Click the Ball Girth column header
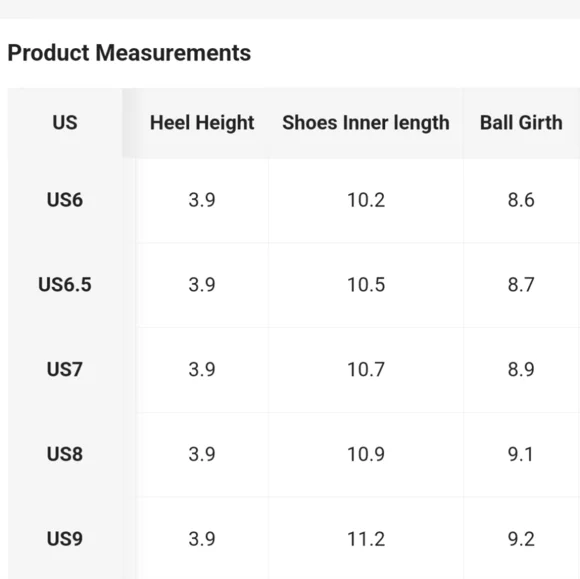The width and height of the screenshot is (580, 579). (x=521, y=123)
